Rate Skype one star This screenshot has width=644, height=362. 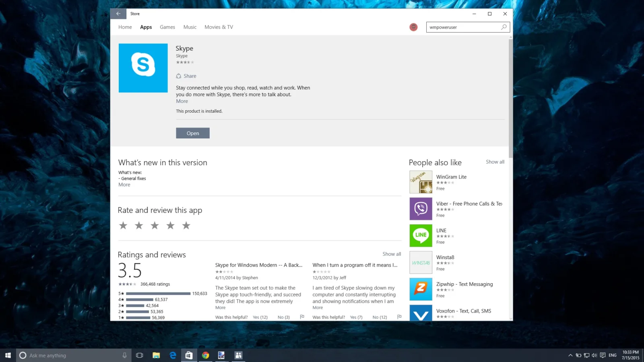123,226
